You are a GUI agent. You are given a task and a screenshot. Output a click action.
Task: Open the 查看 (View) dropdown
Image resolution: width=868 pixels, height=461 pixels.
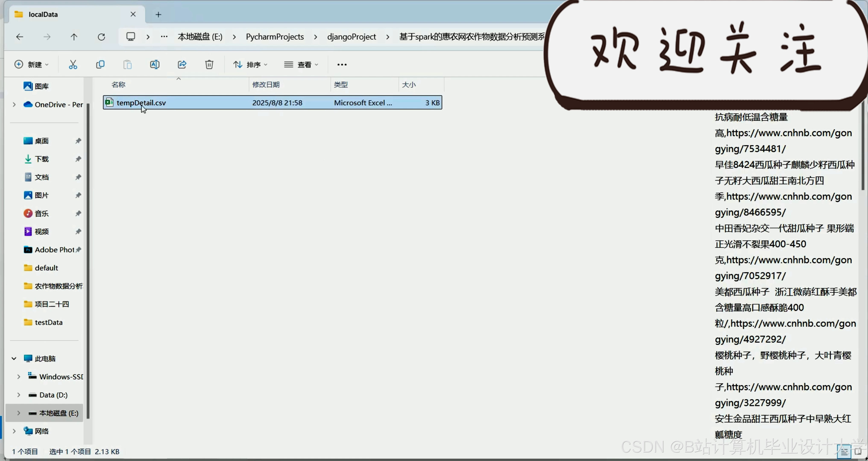point(301,64)
